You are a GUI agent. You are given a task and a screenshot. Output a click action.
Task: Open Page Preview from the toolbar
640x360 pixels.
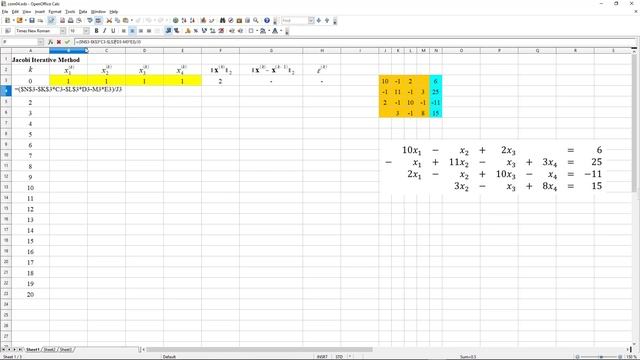pos(79,20)
